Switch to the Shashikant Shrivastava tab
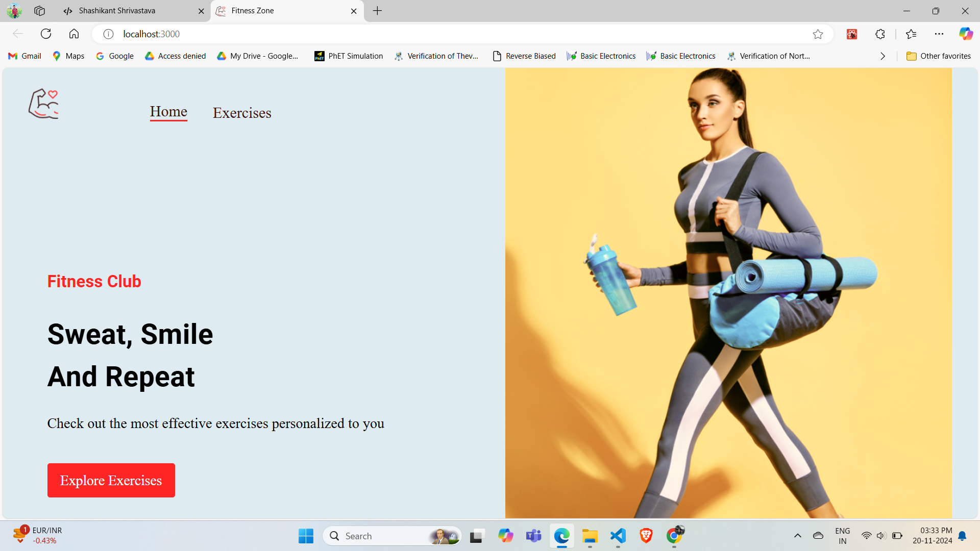Viewport: 980px width, 551px height. (x=117, y=11)
